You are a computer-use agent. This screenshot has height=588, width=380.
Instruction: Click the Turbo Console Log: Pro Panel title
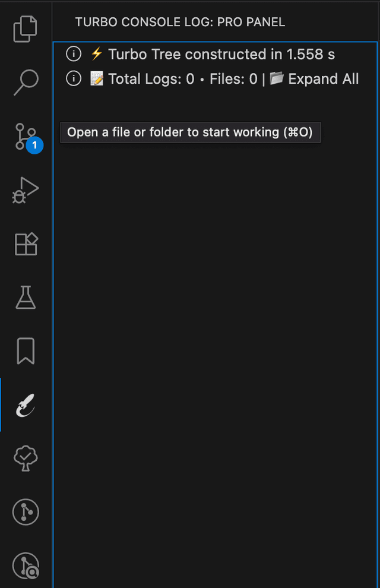coord(180,23)
